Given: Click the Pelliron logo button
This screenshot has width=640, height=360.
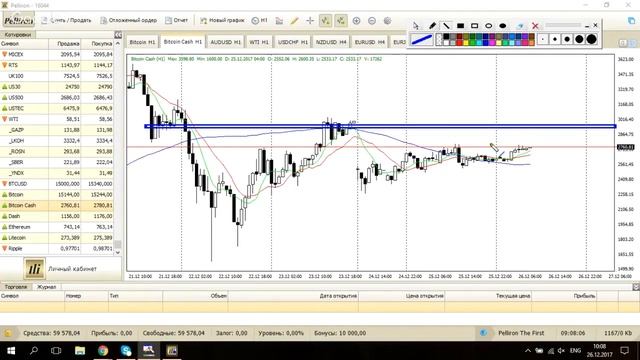Looking at the screenshot, I should 18,20.
